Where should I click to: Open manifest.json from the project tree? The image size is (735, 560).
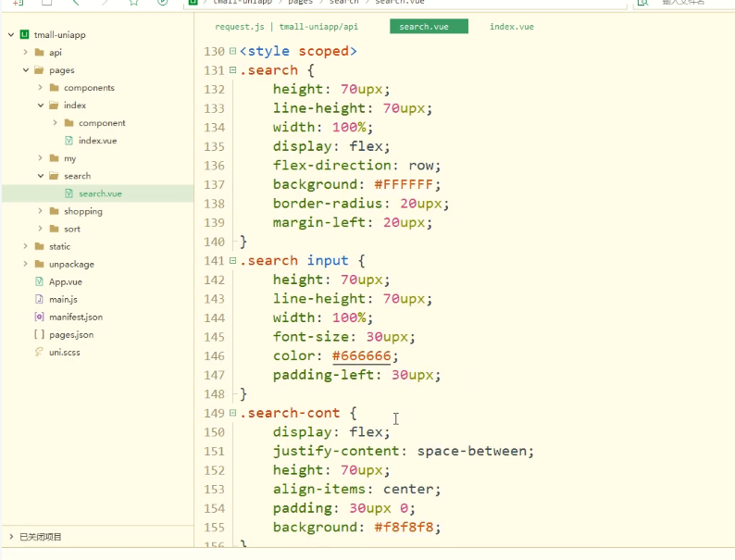tap(76, 317)
